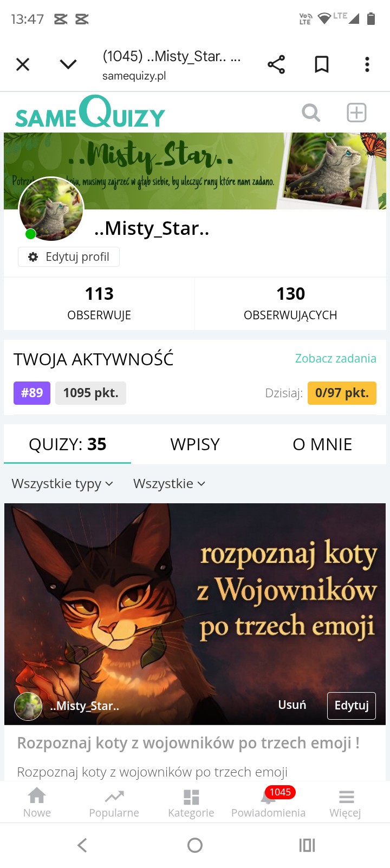
Task: Open Powiadomienia with the 1045 badge
Action: tap(268, 803)
